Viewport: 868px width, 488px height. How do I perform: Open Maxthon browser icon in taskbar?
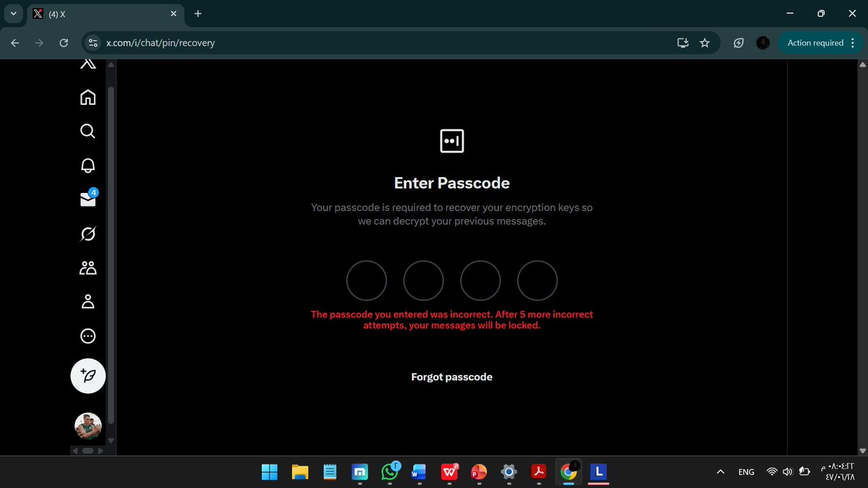pos(360,472)
